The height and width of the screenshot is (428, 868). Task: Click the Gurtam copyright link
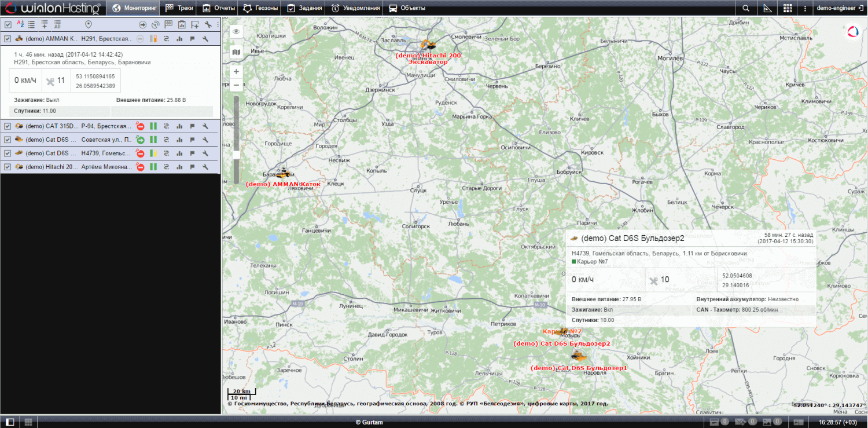[369, 422]
